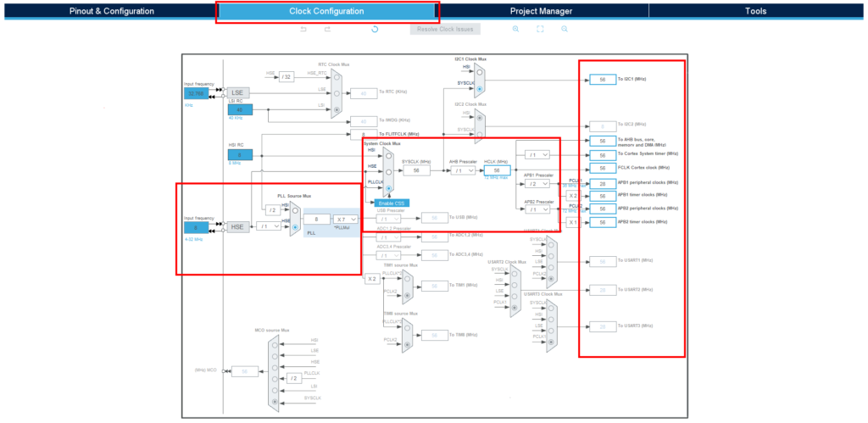Select HSI in System Clock Mux
This screenshot has height=423, width=868.
[x=388, y=156]
